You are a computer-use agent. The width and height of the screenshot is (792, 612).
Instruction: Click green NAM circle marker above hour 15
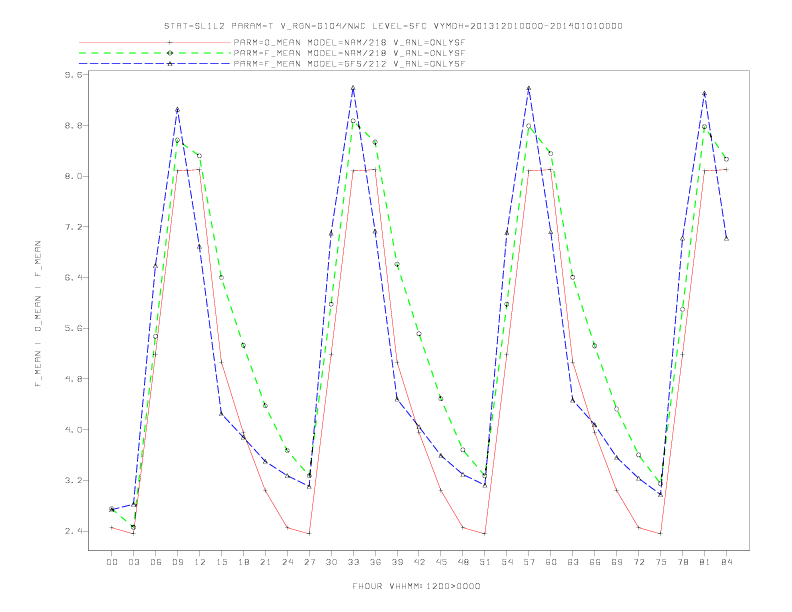point(221,277)
